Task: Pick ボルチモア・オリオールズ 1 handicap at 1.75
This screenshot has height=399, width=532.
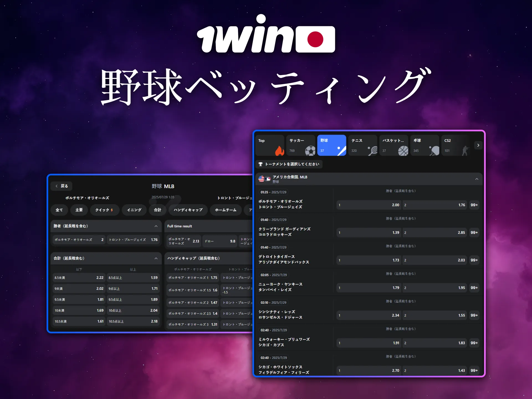Action: tap(193, 278)
